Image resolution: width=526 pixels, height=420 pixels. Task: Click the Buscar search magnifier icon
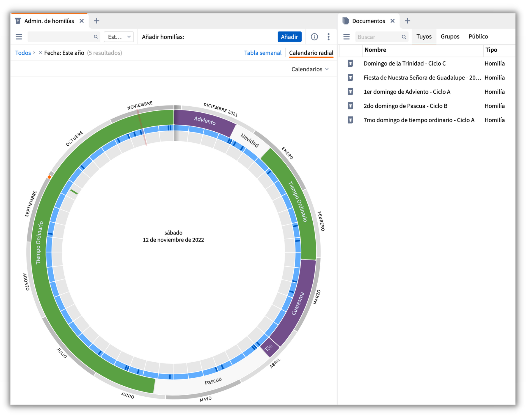tap(404, 37)
